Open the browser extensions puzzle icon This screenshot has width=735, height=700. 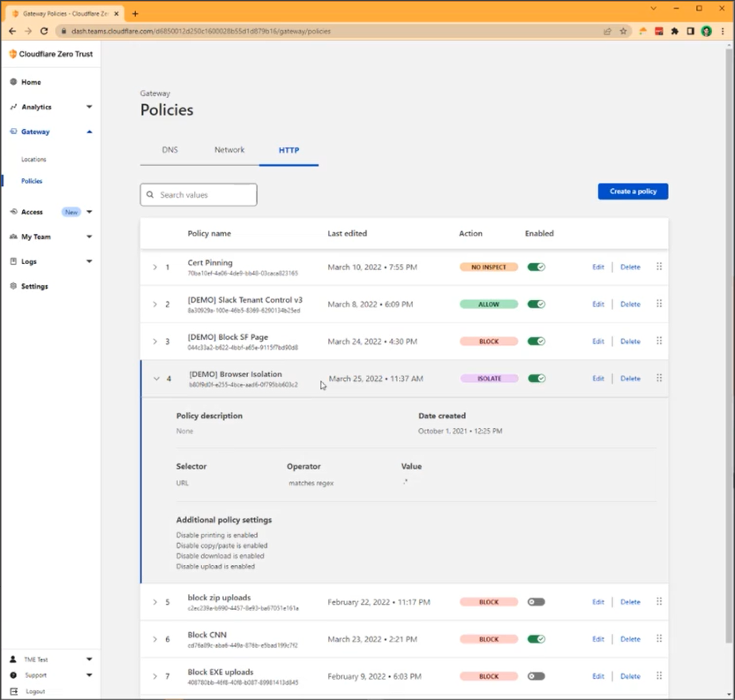coord(674,31)
